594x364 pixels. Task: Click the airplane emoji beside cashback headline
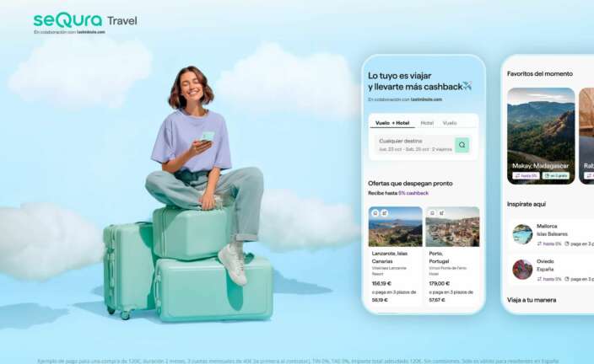pos(467,86)
